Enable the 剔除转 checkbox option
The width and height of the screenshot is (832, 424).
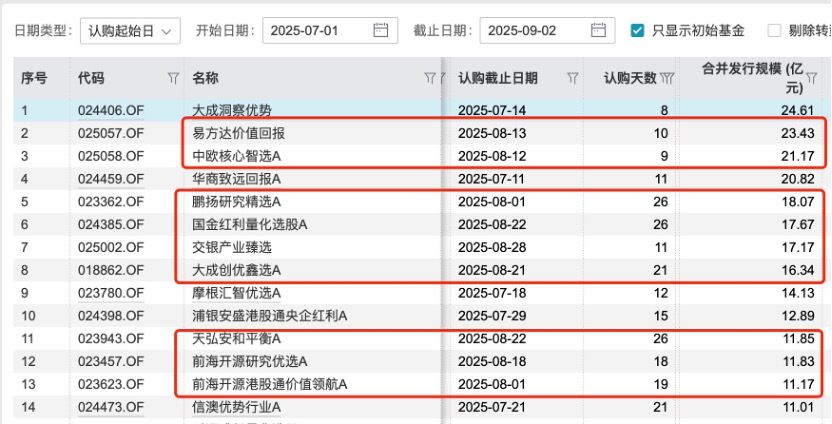[x=774, y=30]
